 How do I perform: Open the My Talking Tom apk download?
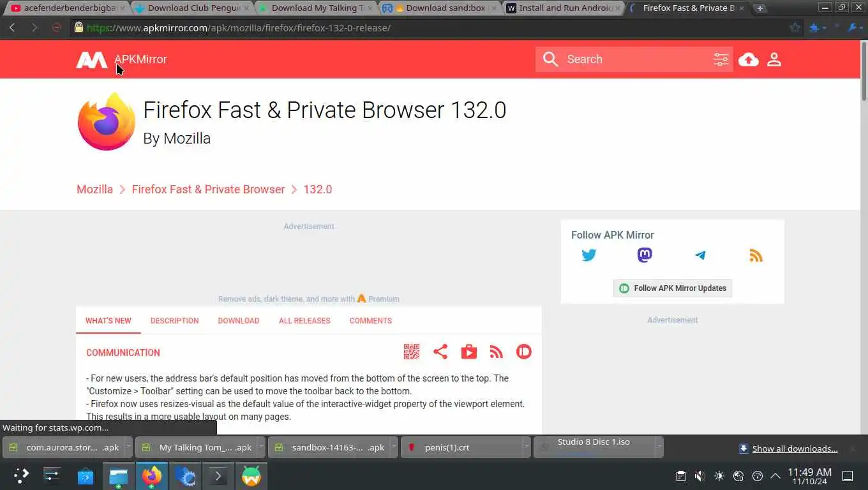tap(195, 447)
